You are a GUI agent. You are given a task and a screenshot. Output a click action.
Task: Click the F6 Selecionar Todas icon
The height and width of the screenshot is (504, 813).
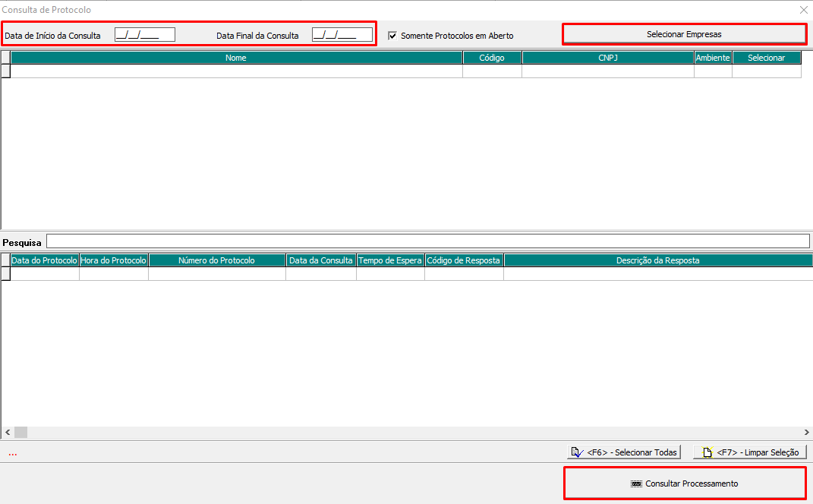(577, 452)
